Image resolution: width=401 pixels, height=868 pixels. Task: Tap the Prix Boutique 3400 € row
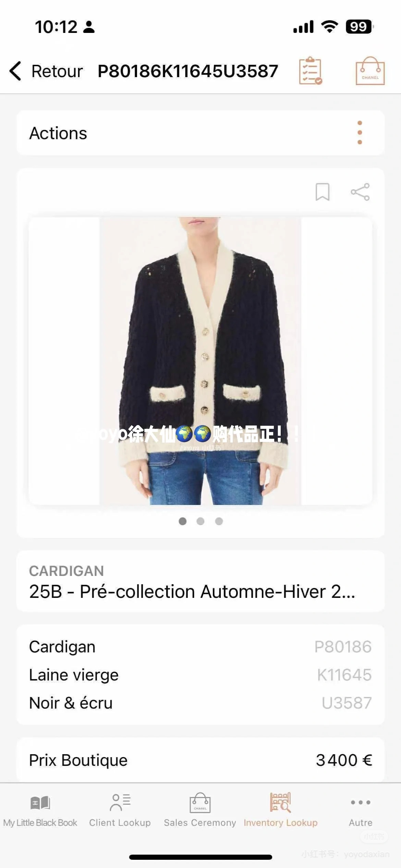click(200, 760)
